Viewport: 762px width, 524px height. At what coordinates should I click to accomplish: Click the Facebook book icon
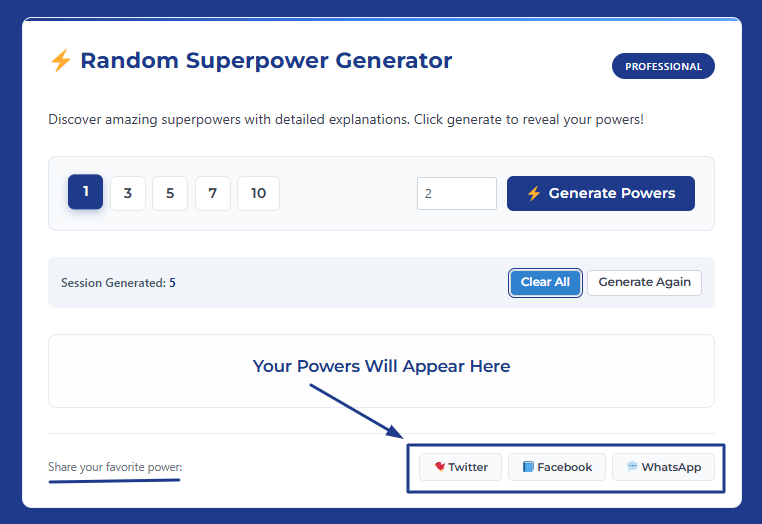(528, 467)
